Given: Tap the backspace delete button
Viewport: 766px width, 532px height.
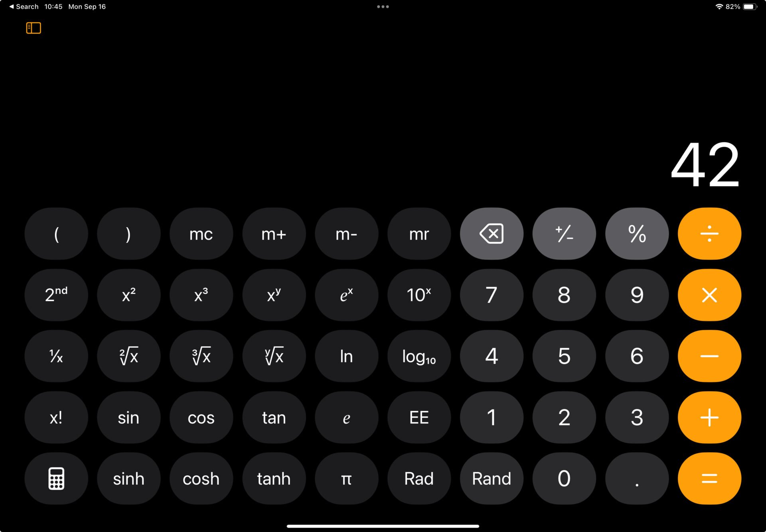Looking at the screenshot, I should click(x=491, y=233).
